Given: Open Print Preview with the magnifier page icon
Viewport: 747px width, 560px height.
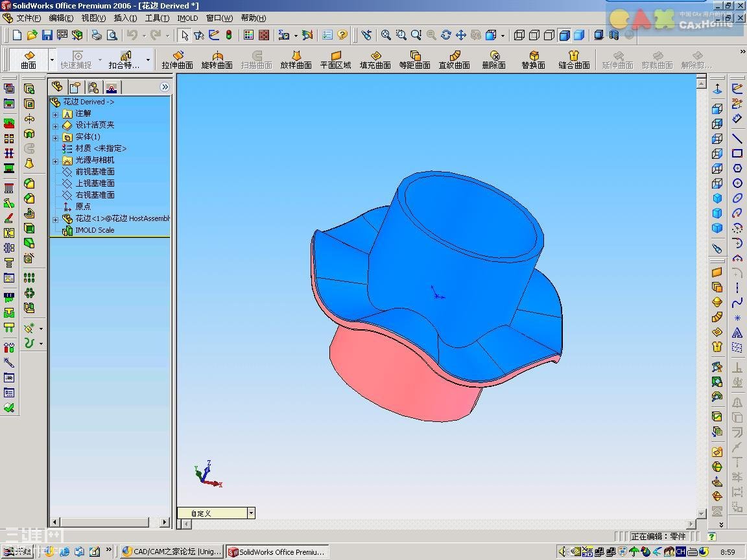Looking at the screenshot, I should (x=112, y=35).
